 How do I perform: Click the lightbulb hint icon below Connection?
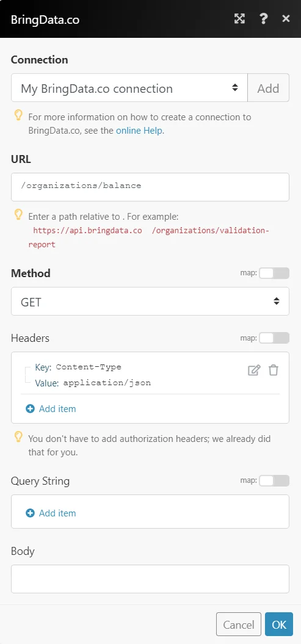tap(18, 115)
